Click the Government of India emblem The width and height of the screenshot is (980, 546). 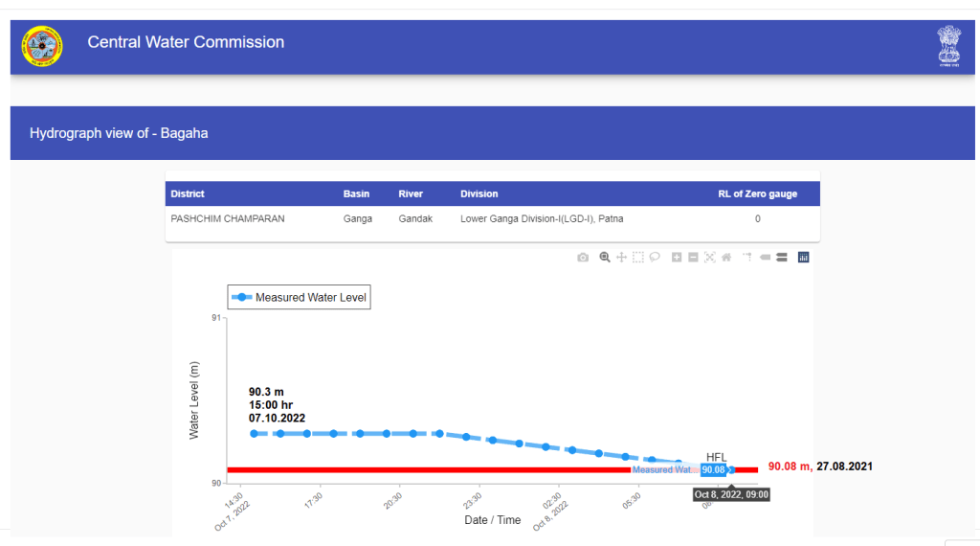pos(947,46)
